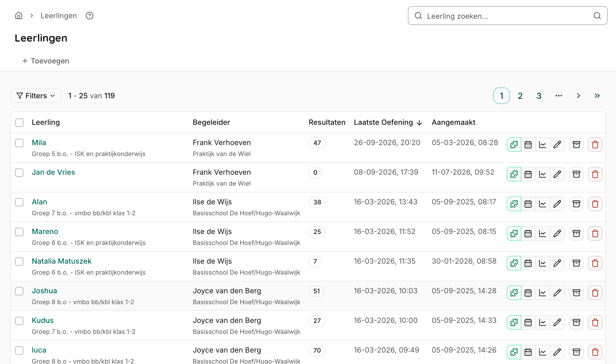Click the Begeleider column header
Screen dimensions: 616x364
click(x=211, y=122)
